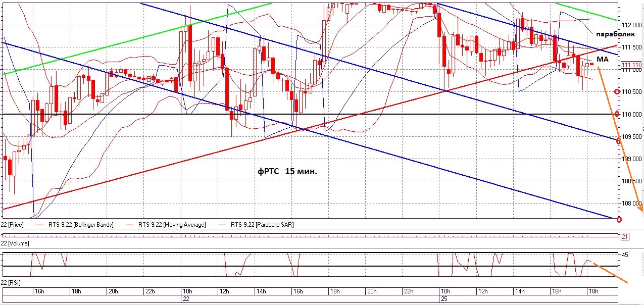
Task: Click the RSI scale value 45
Action: (x=625, y=256)
